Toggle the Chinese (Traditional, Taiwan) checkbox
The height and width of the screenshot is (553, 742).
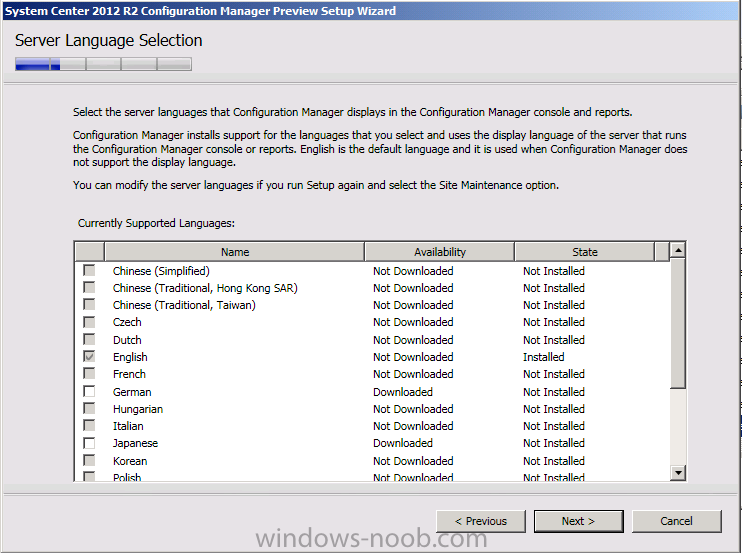(x=89, y=305)
